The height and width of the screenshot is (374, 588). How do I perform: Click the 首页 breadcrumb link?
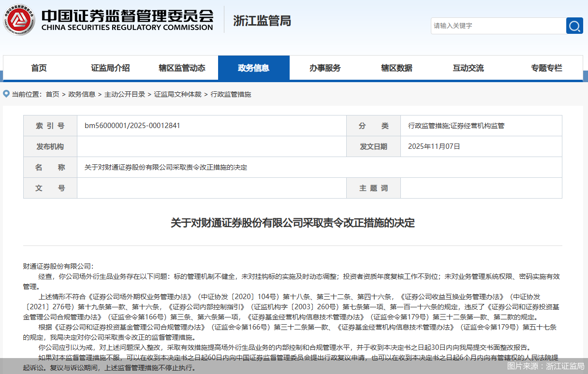[52, 94]
